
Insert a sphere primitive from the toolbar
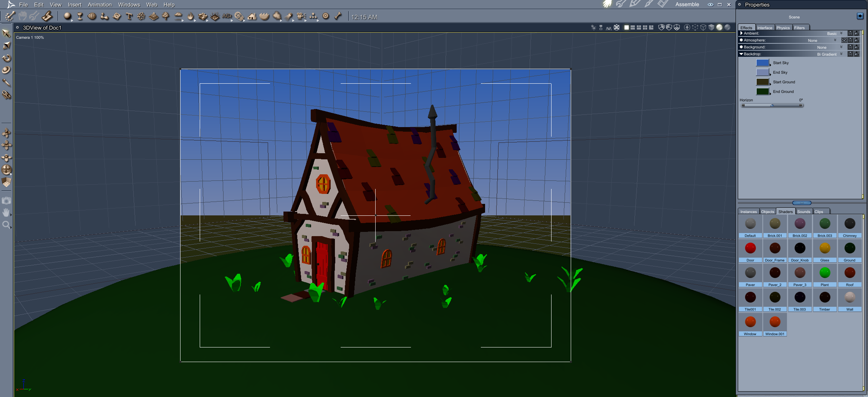[x=68, y=16]
